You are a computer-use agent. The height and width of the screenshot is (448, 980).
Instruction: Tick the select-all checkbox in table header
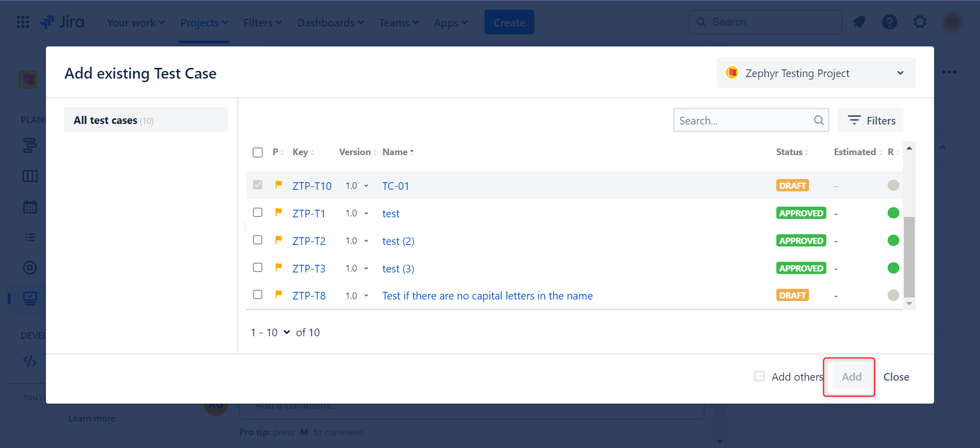coord(258,153)
